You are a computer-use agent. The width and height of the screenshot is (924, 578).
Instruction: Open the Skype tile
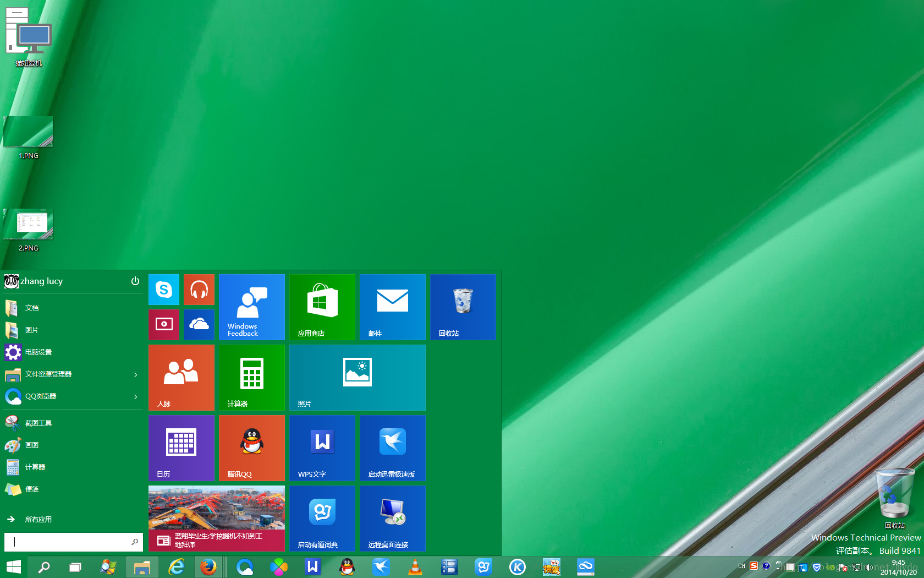163,289
